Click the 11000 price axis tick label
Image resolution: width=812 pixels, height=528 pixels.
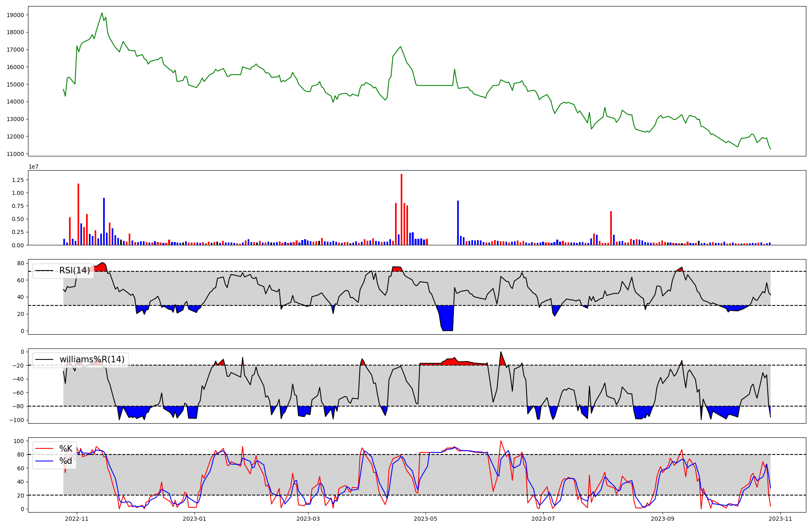point(15,154)
